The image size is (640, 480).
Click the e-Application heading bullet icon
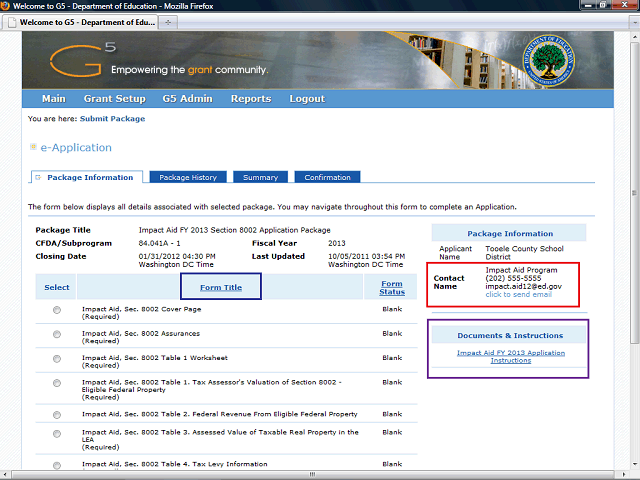tap(33, 147)
